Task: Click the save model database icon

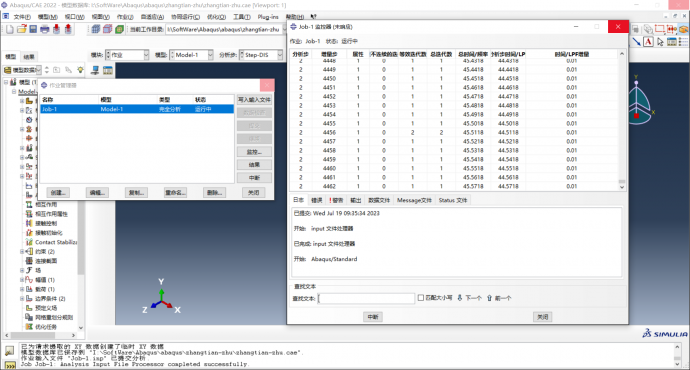Action: [33, 29]
